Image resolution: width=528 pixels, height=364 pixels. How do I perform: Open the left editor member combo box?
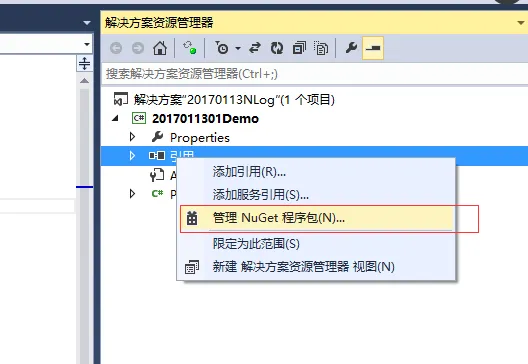87,44
